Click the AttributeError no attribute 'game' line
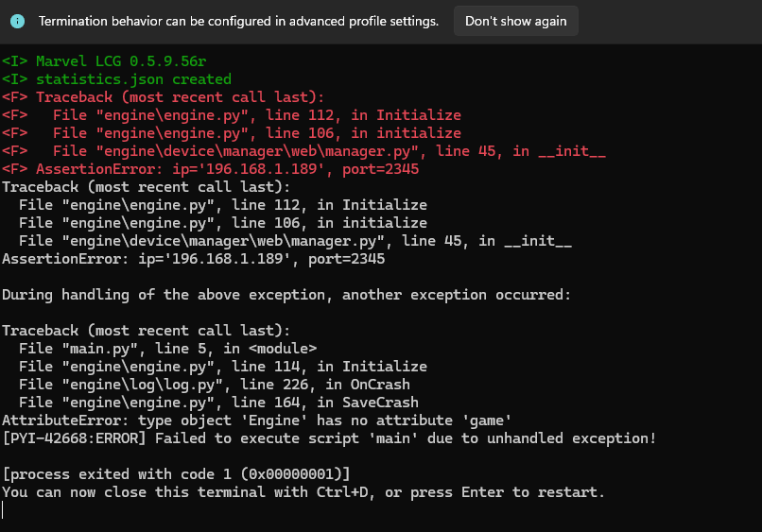This screenshot has width=762, height=532. click(256, 420)
